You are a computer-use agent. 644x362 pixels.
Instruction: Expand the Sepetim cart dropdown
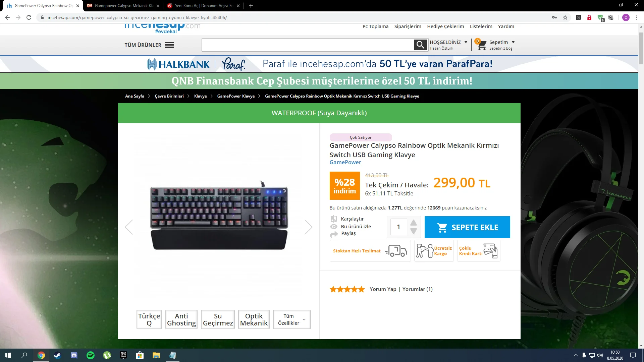click(513, 42)
